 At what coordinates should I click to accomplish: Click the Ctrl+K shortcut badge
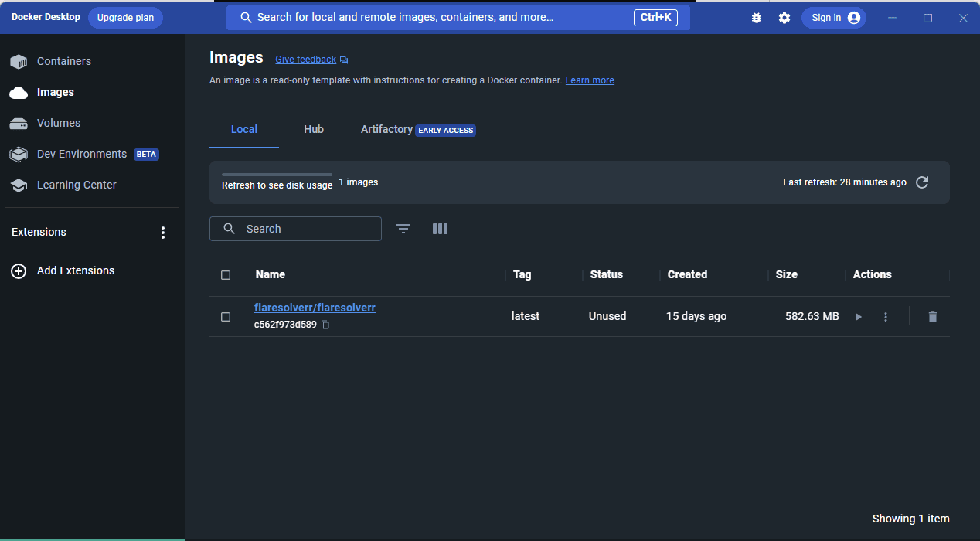[x=655, y=17]
